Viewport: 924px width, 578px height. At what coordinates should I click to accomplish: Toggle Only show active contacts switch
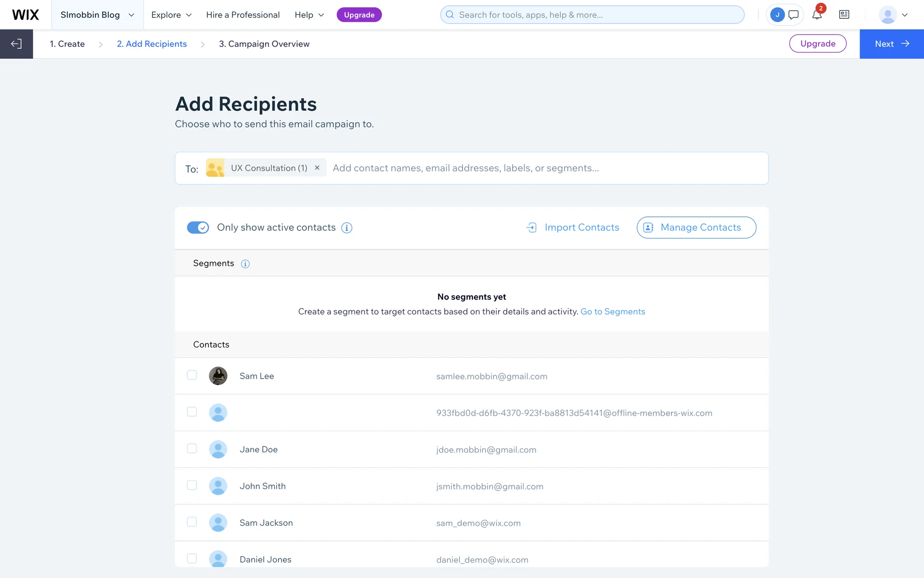tap(198, 227)
